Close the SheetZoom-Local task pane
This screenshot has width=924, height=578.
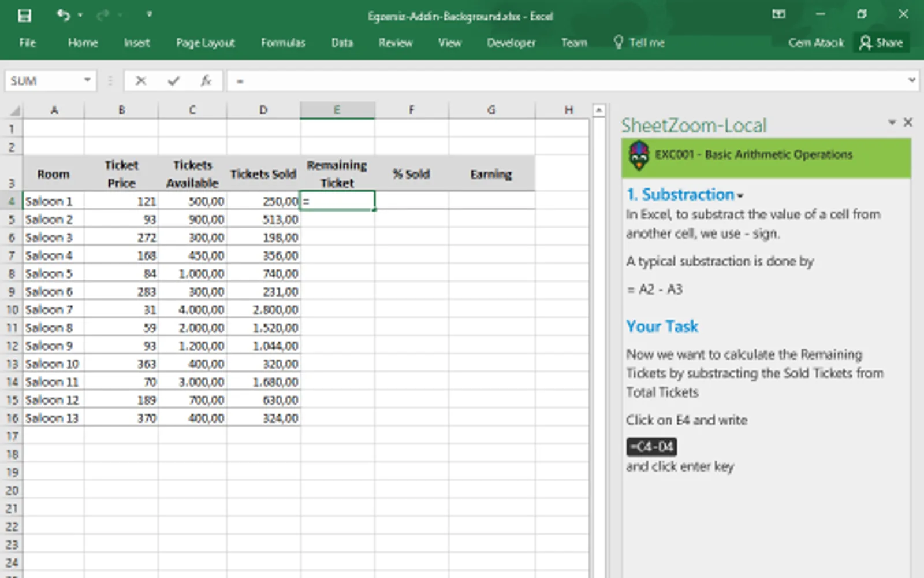tap(908, 122)
